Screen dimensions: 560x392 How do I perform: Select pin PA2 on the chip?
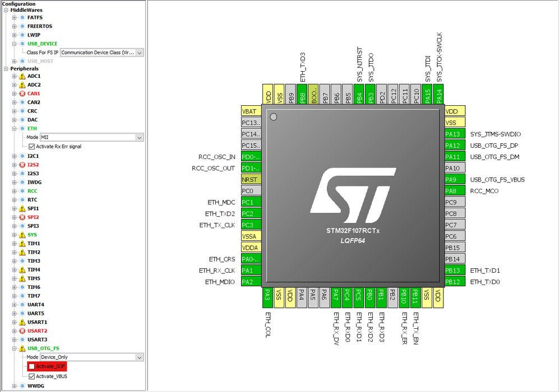(251, 282)
